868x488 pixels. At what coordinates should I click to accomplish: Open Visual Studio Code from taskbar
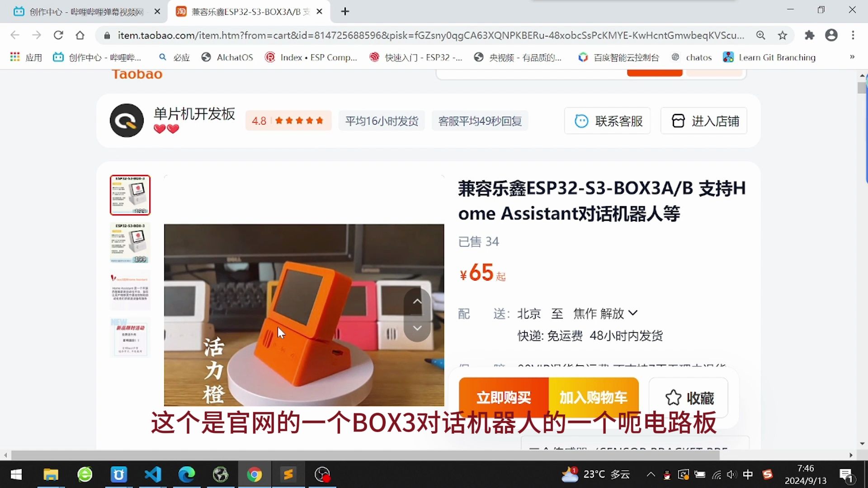click(153, 474)
